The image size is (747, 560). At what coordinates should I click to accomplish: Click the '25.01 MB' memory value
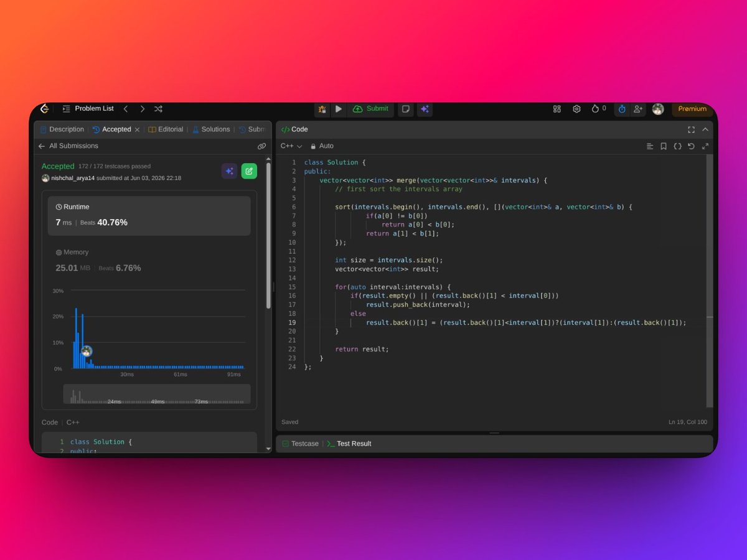pyautogui.click(x=73, y=268)
